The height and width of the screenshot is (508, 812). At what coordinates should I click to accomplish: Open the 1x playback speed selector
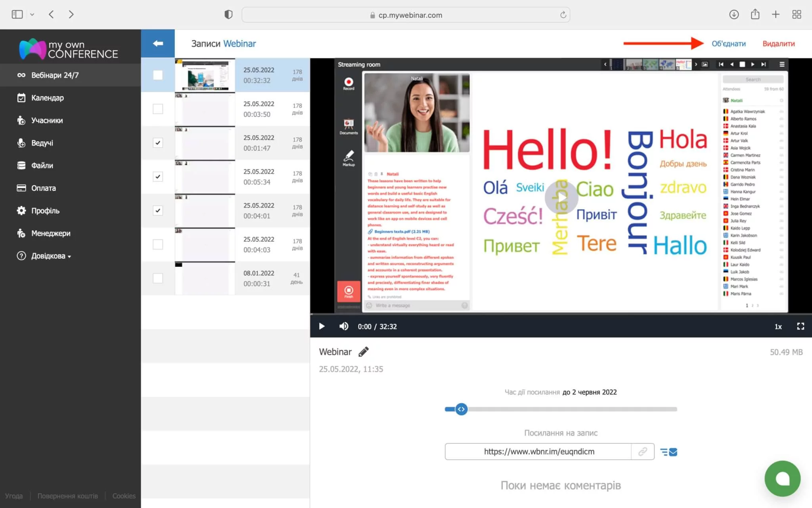(778, 327)
